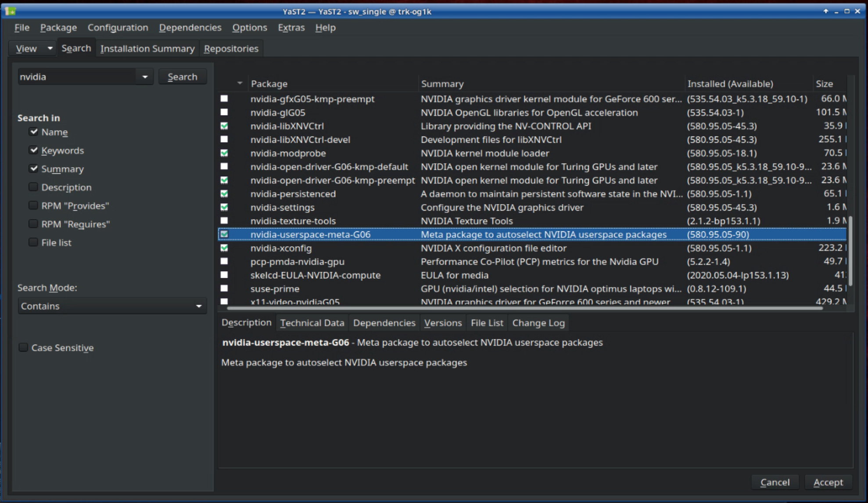
Task: Open the Search Mode Contains dropdown
Action: click(112, 306)
